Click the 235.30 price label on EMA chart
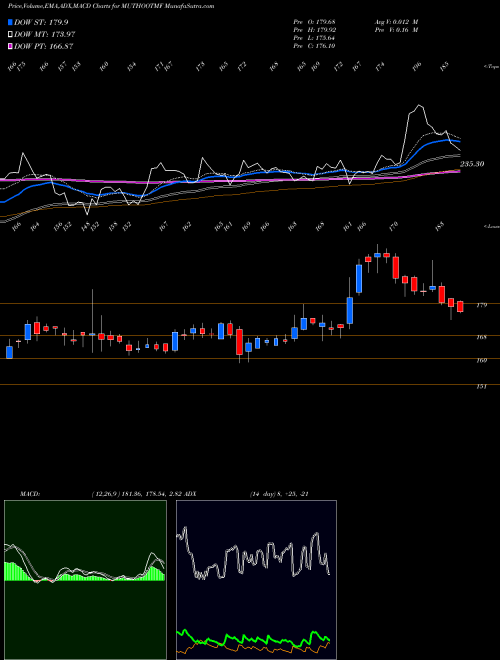The height and width of the screenshot is (660, 500). pyautogui.click(x=471, y=164)
